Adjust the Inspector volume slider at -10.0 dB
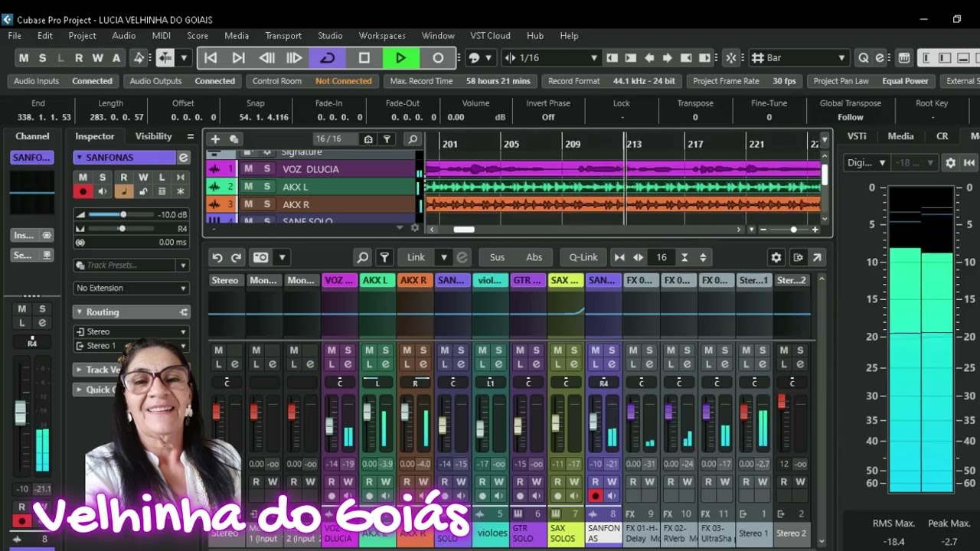Image resolution: width=980 pixels, height=551 pixels. tap(122, 215)
